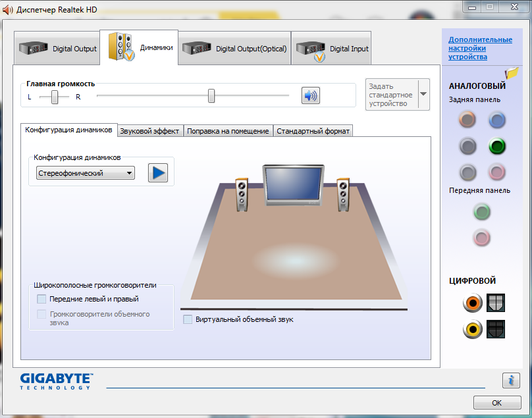
Task: Click the yellow digital coaxial connector
Action: 473,328
